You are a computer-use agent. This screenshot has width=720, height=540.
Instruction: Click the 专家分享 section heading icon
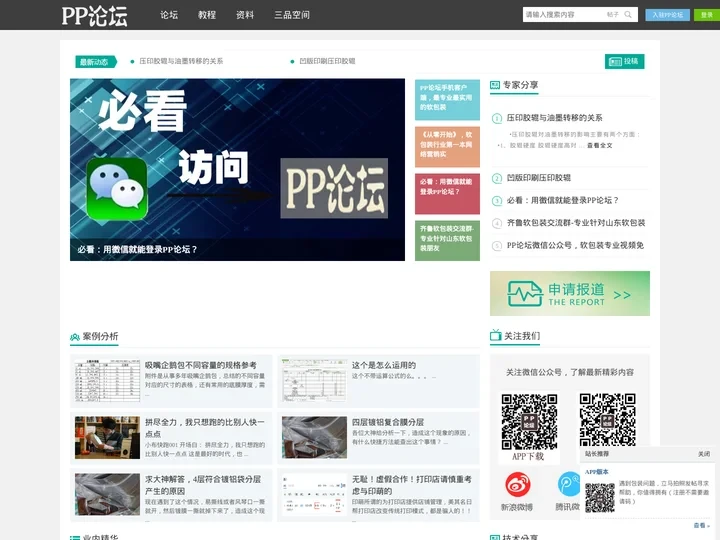pos(495,85)
